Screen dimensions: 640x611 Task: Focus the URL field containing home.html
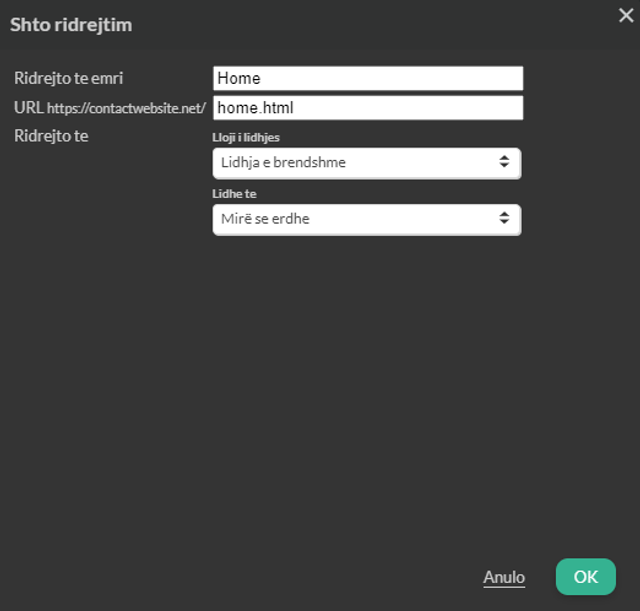368,108
